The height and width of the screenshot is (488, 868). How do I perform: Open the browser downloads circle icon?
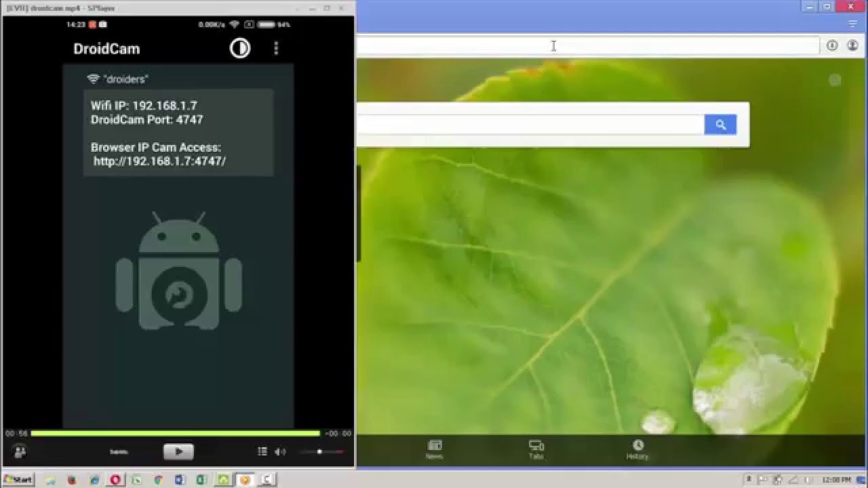pos(832,45)
